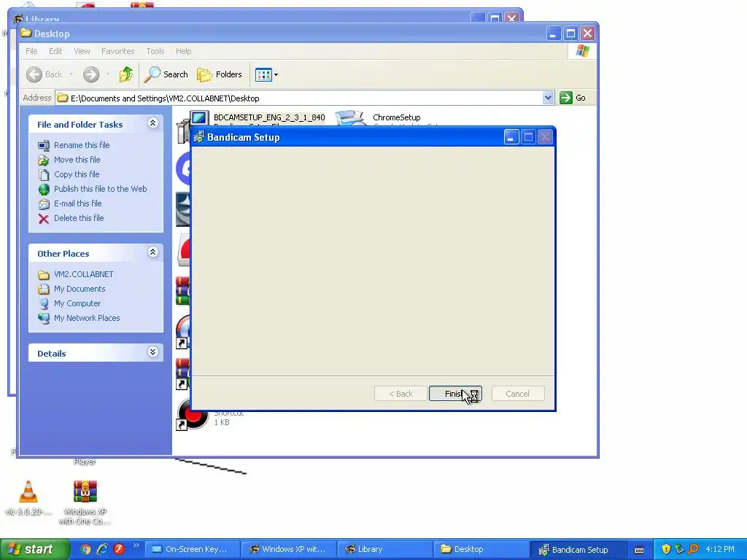Minimize the Bandicam Setup window

point(511,138)
